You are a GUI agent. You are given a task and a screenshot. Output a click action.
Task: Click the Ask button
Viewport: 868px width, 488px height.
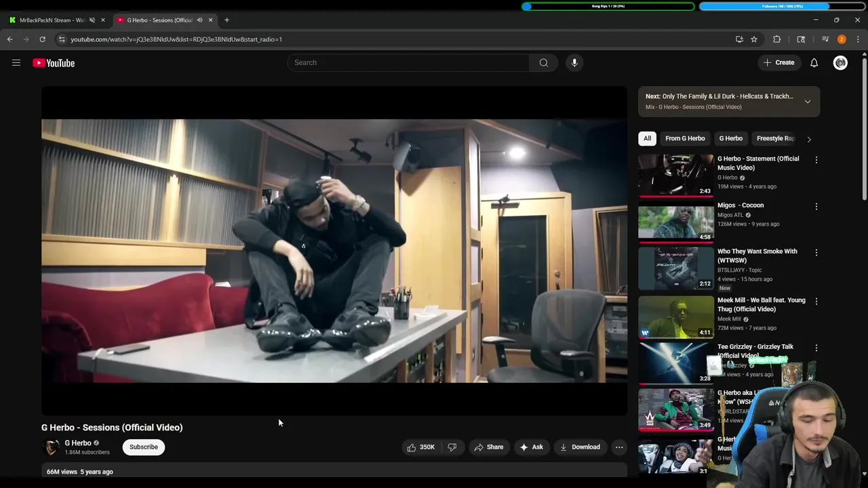point(531,447)
